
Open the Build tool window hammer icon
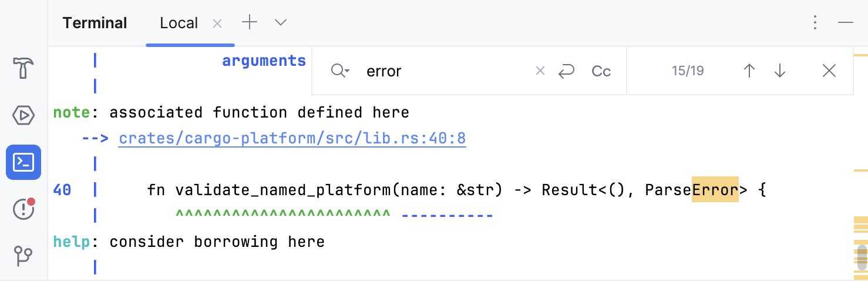point(23,68)
